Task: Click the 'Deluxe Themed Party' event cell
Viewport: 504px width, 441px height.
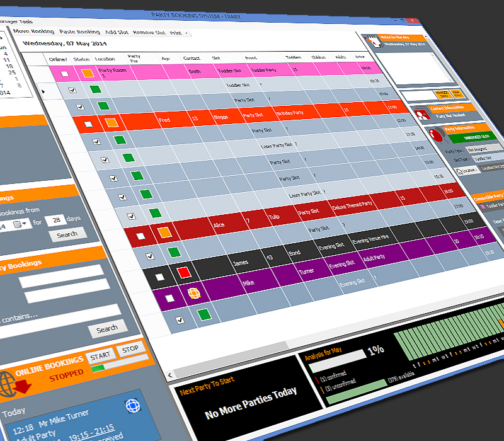Action: 352,205
